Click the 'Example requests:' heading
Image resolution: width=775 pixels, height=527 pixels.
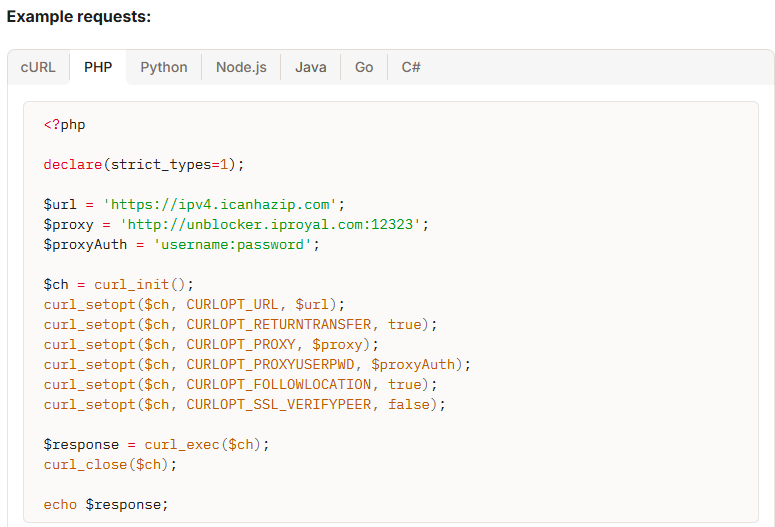[x=79, y=18]
